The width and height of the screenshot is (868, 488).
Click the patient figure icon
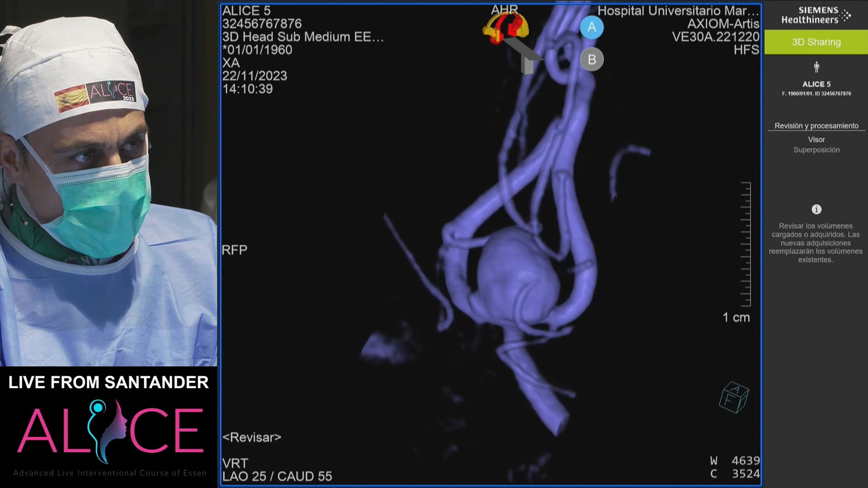coord(816,67)
